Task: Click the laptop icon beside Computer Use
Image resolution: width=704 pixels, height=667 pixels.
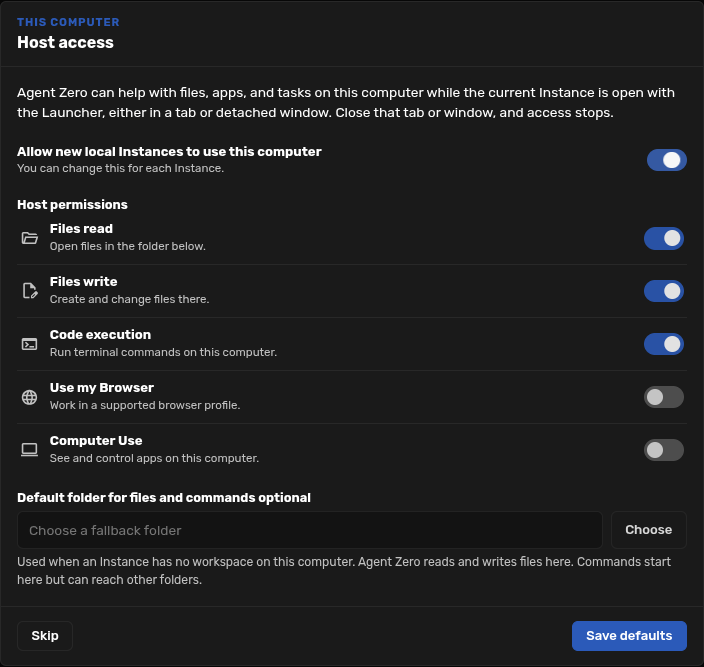Action: pyautogui.click(x=30, y=450)
